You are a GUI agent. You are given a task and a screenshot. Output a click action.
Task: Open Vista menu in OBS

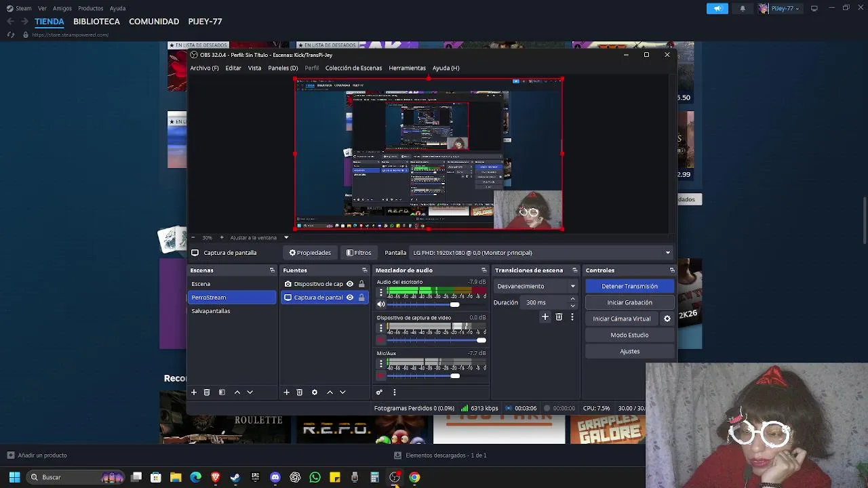[254, 68]
